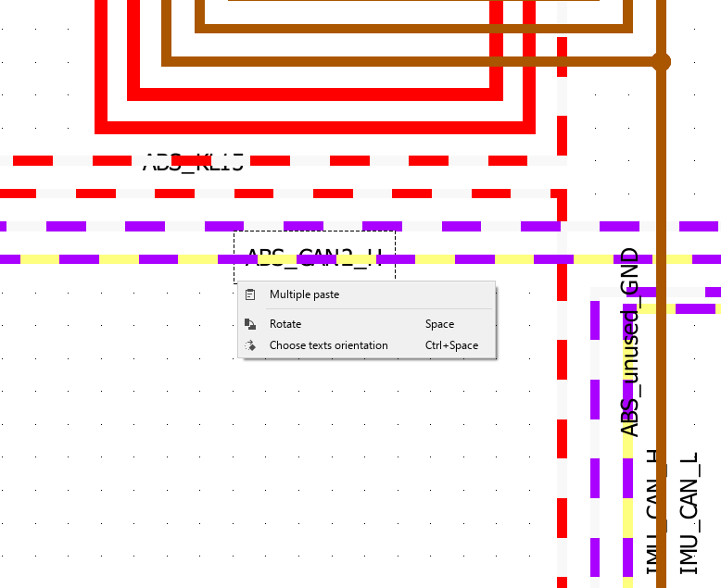Click the selected ABS_CAN2_H text label
Viewport: 721px width, 588px height.
click(x=314, y=256)
